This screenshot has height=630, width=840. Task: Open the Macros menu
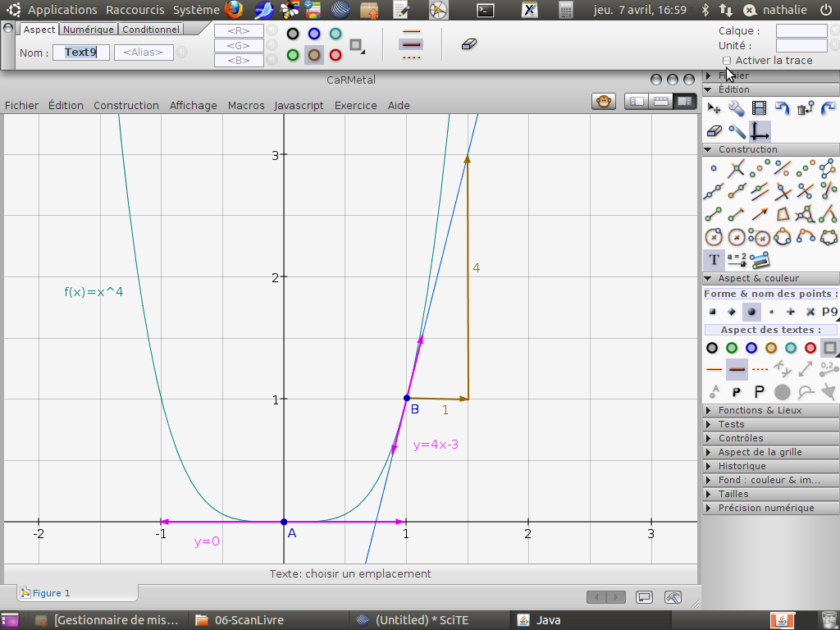(x=246, y=105)
